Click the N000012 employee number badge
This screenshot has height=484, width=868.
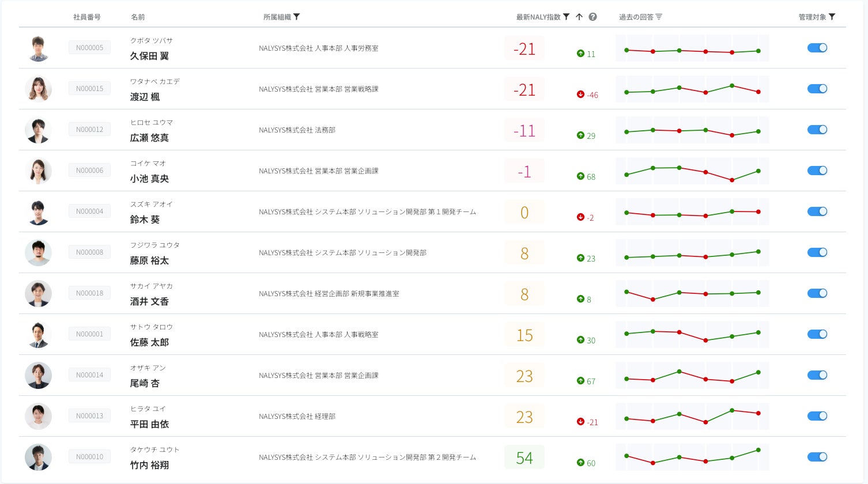tap(89, 130)
